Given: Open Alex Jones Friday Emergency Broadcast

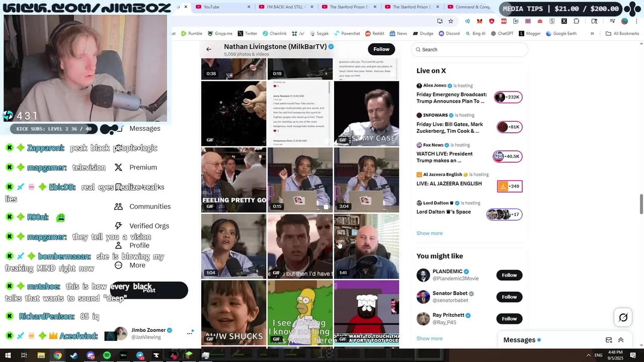Looking at the screenshot, I should (x=452, y=98).
